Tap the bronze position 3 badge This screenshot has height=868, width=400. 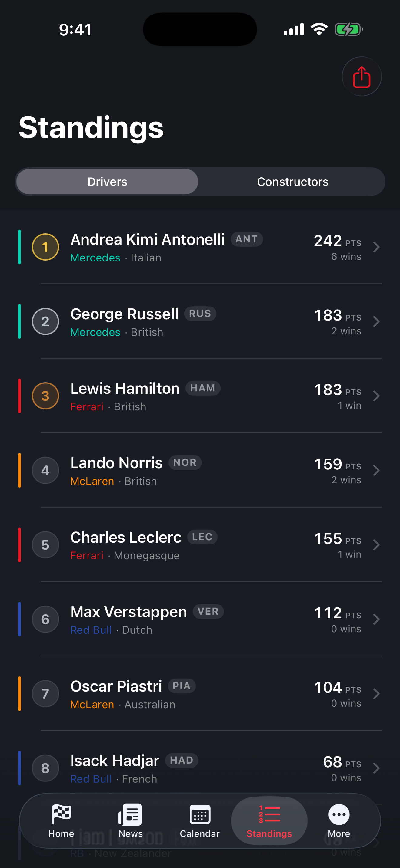pos(45,396)
